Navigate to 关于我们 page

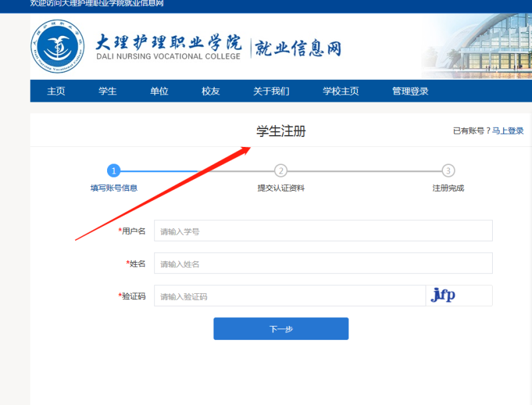point(271,91)
